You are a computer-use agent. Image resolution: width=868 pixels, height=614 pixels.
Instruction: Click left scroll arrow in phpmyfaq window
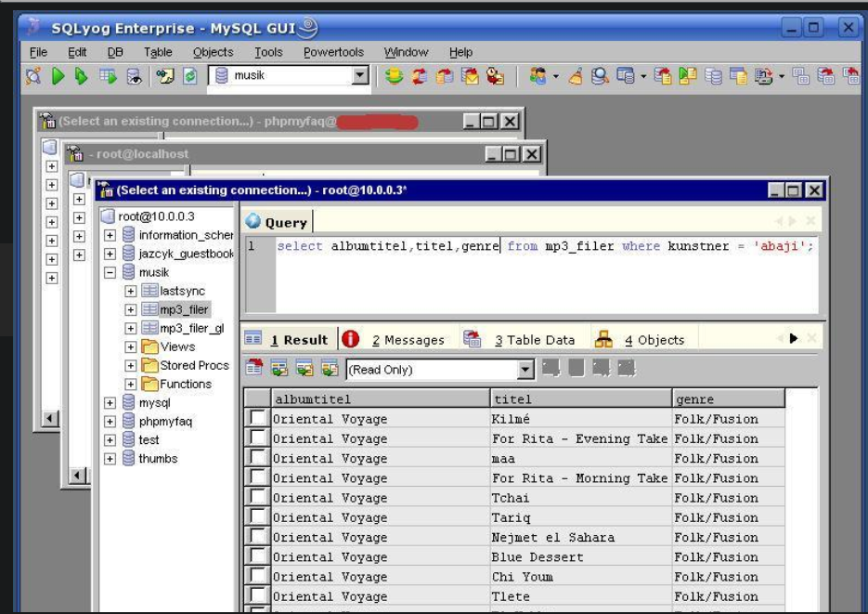tap(50, 419)
